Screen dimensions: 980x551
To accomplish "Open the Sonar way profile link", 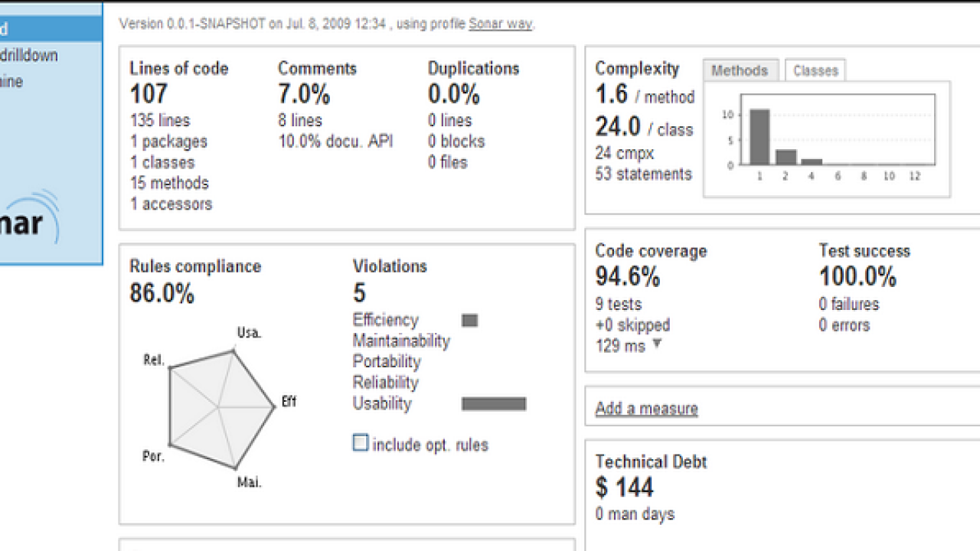I will point(501,24).
